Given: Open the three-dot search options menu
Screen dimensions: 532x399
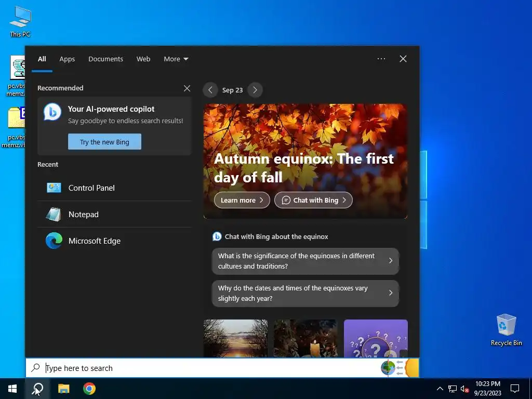Looking at the screenshot, I should (x=381, y=59).
